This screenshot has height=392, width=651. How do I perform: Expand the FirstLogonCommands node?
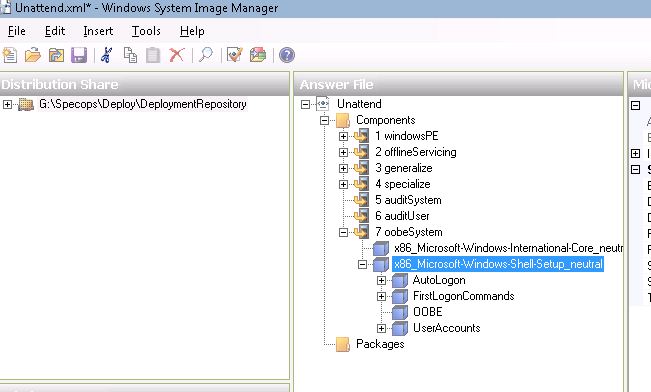pos(382,296)
